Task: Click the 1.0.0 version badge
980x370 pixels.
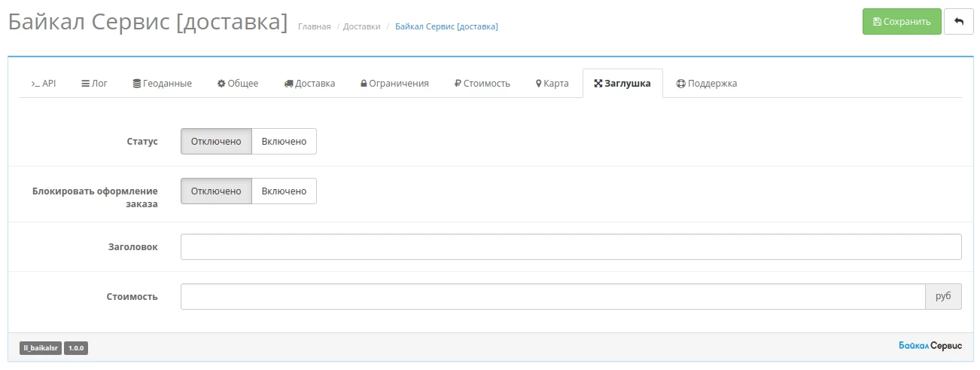Action: click(76, 348)
